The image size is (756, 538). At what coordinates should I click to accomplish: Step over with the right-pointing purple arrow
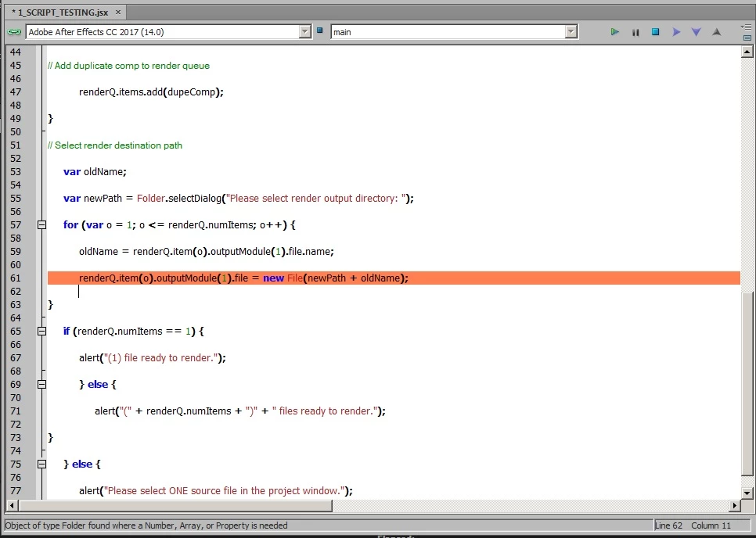pyautogui.click(x=676, y=32)
